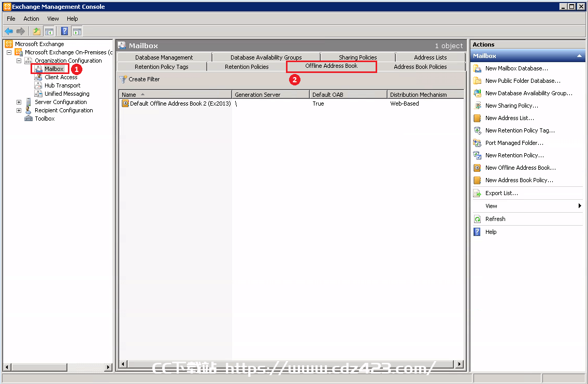Sort by the Name column header
This screenshot has width=588, height=384.
[175, 94]
